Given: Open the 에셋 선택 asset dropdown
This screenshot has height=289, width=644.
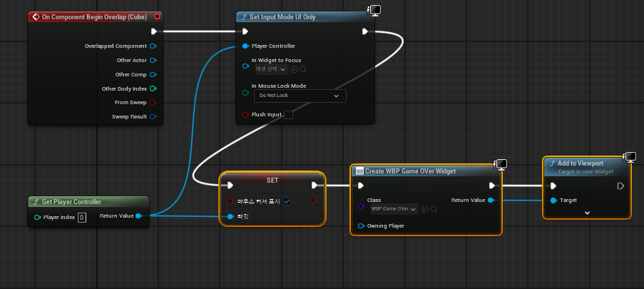Looking at the screenshot, I should (272, 69).
